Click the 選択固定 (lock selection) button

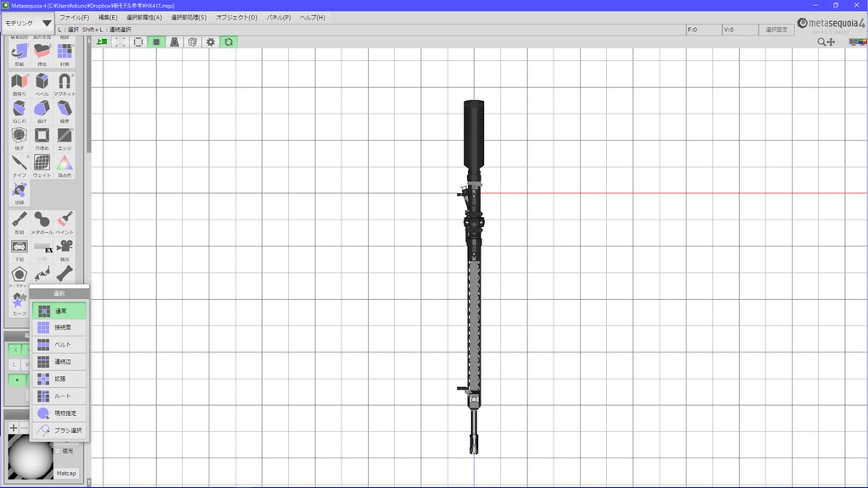[x=776, y=30]
